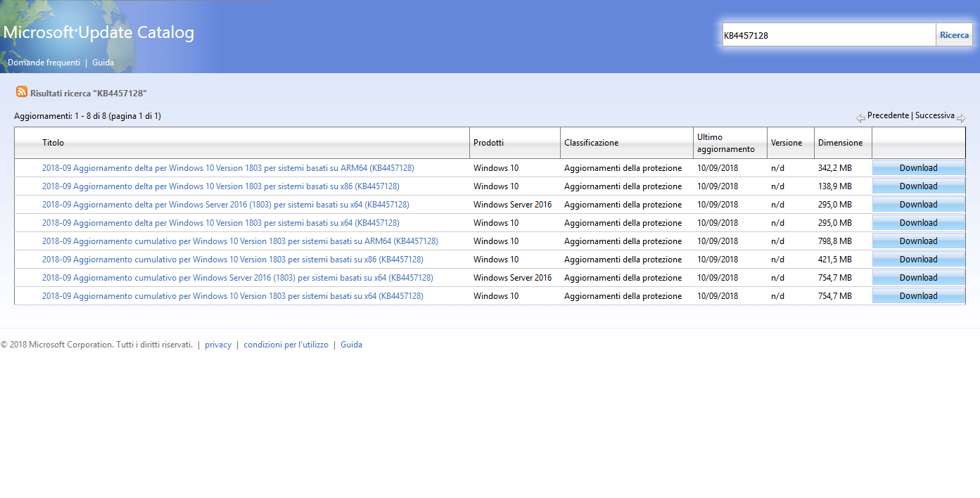Click the Ricerca search button
Image resolution: width=980 pixels, height=498 pixels.
pyautogui.click(x=954, y=35)
